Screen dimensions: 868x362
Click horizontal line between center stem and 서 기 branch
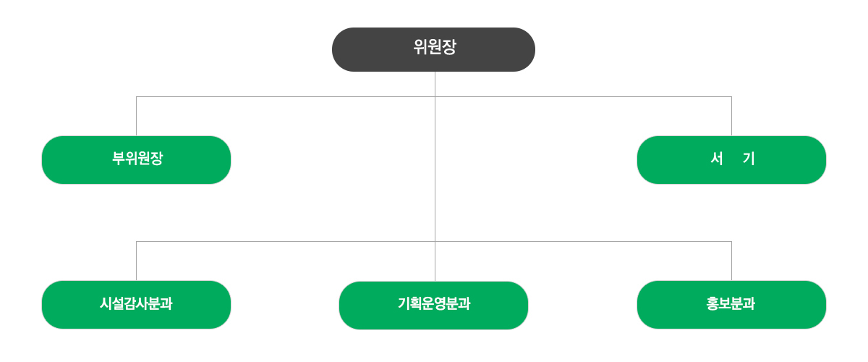pyautogui.click(x=583, y=96)
